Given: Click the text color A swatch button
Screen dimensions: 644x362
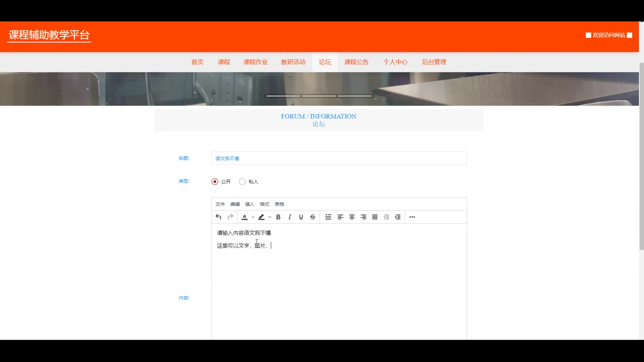Looking at the screenshot, I should (x=245, y=217).
